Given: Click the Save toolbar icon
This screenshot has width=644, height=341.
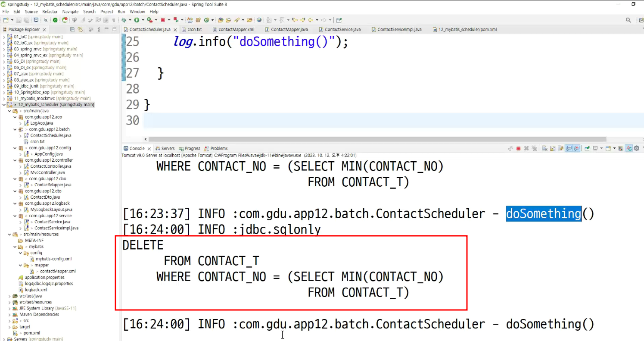Looking at the screenshot, I should point(19,20).
